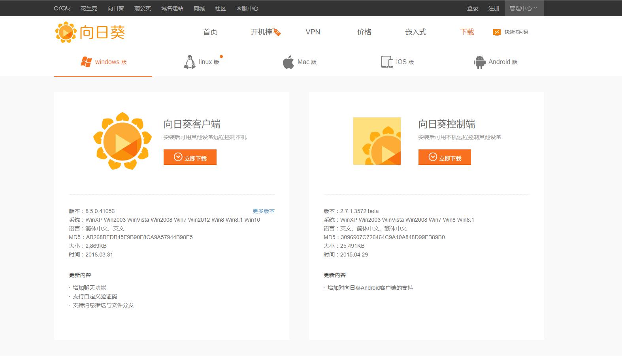Click language line 简体中文、英文
Screen dimensions: 622x364
105,228
